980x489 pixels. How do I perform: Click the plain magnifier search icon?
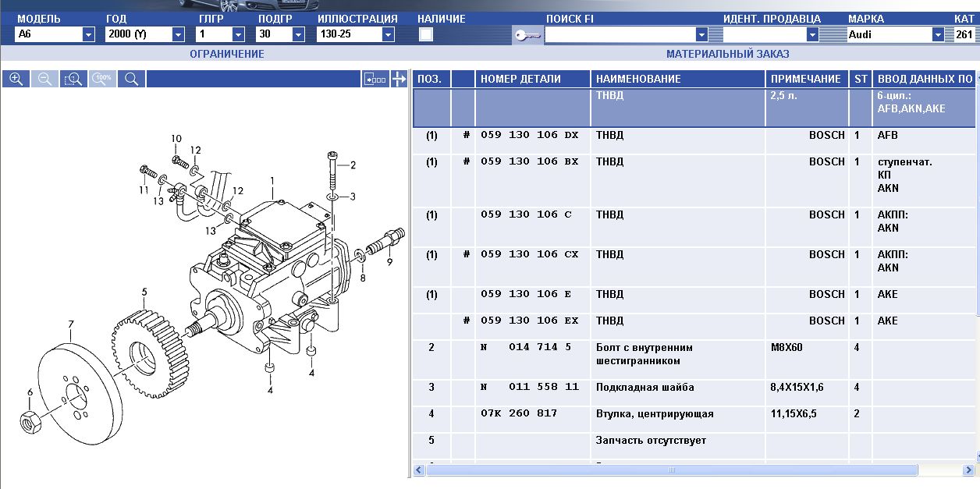131,79
